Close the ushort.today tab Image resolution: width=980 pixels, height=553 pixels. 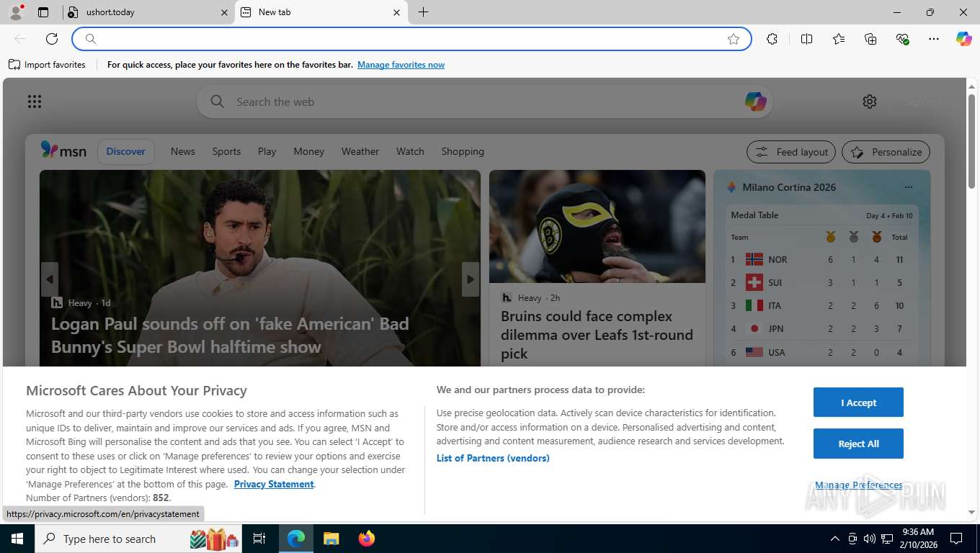(224, 12)
